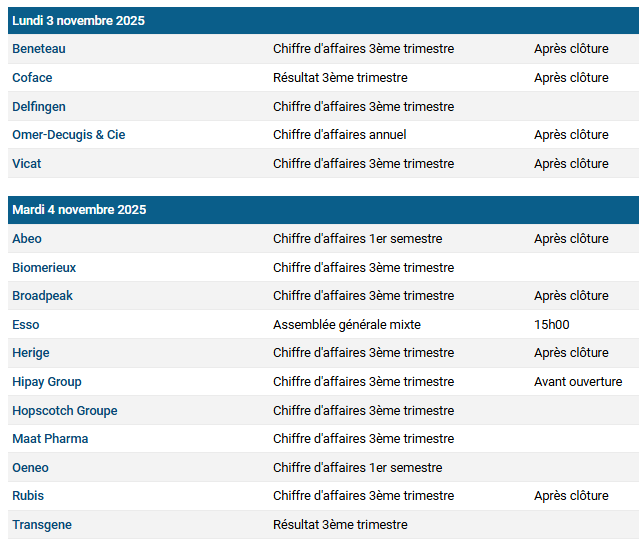Click Coface's Résultat 3ème trimestre text

pos(340,77)
